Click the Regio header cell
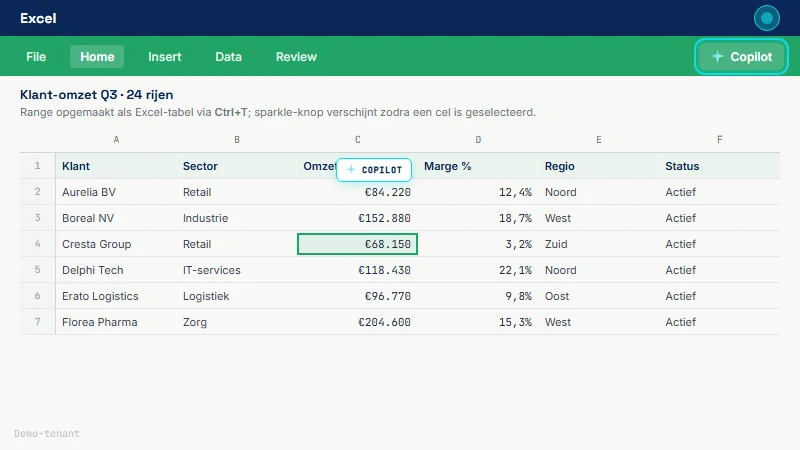 599,166
